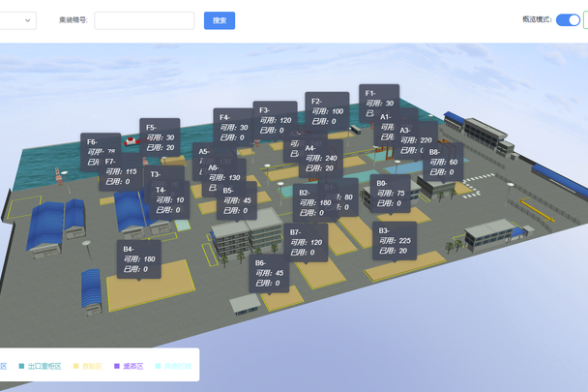Select the B4 yard info label

138,259
